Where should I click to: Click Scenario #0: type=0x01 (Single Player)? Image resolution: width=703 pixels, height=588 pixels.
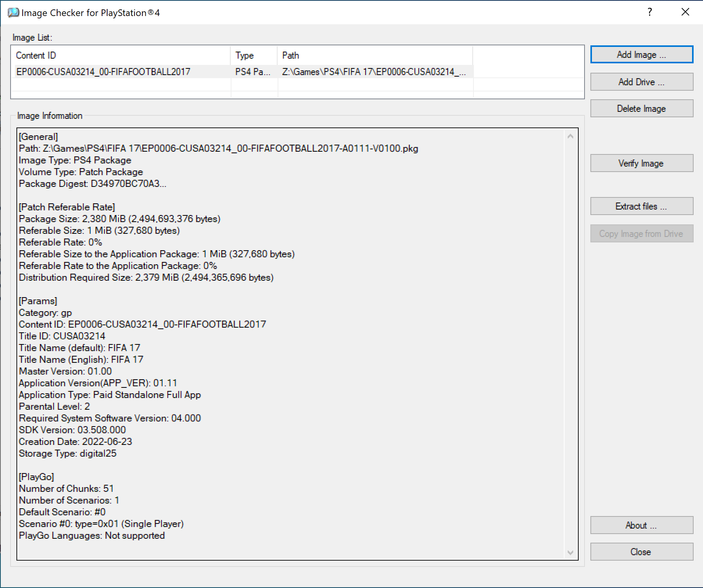coord(101,523)
